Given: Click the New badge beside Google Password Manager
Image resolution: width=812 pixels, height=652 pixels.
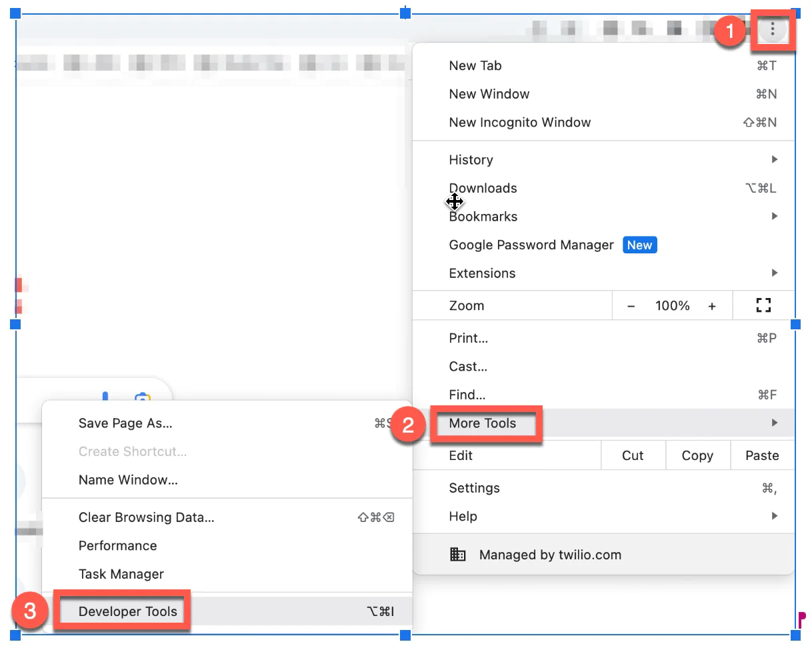Looking at the screenshot, I should [x=639, y=245].
